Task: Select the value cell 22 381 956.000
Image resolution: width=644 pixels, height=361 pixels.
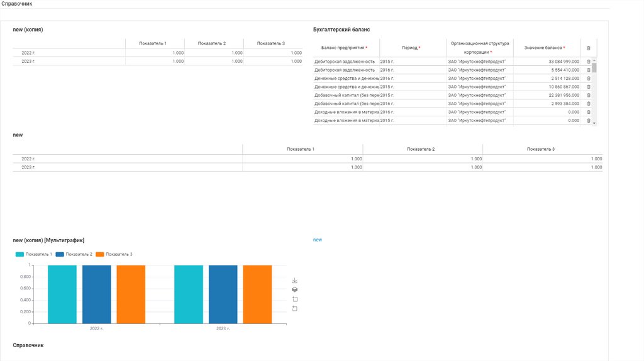Action: [x=547, y=95]
